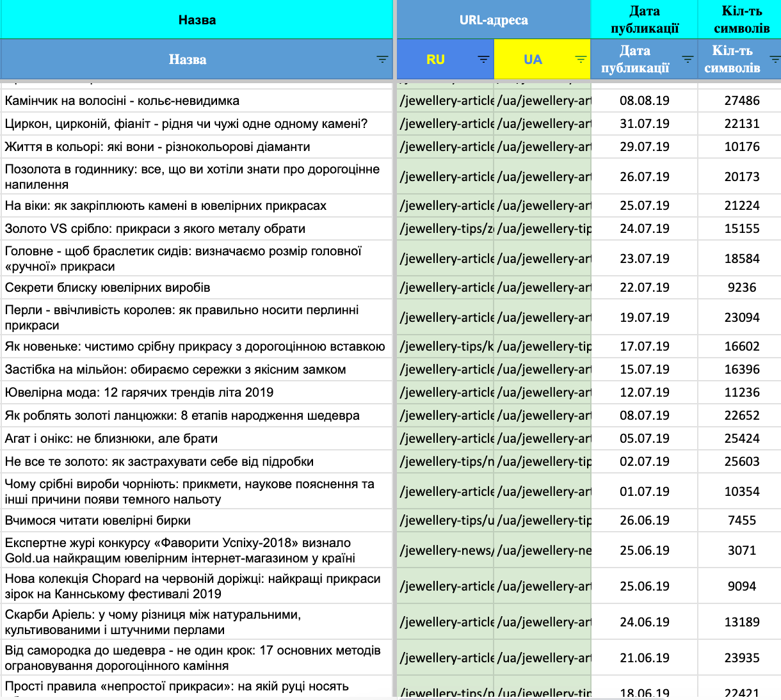Open the RU column filter dropdown
The height and width of the screenshot is (700, 781).
click(x=483, y=60)
